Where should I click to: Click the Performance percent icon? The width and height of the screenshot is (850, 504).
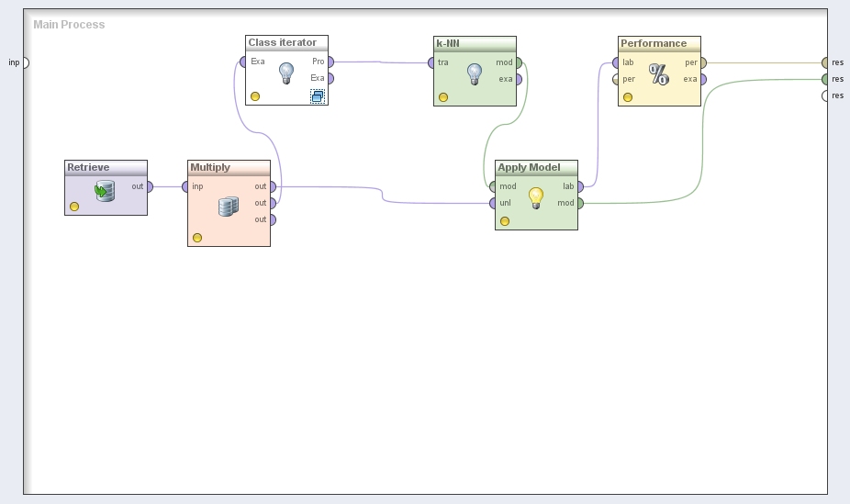pos(659,74)
